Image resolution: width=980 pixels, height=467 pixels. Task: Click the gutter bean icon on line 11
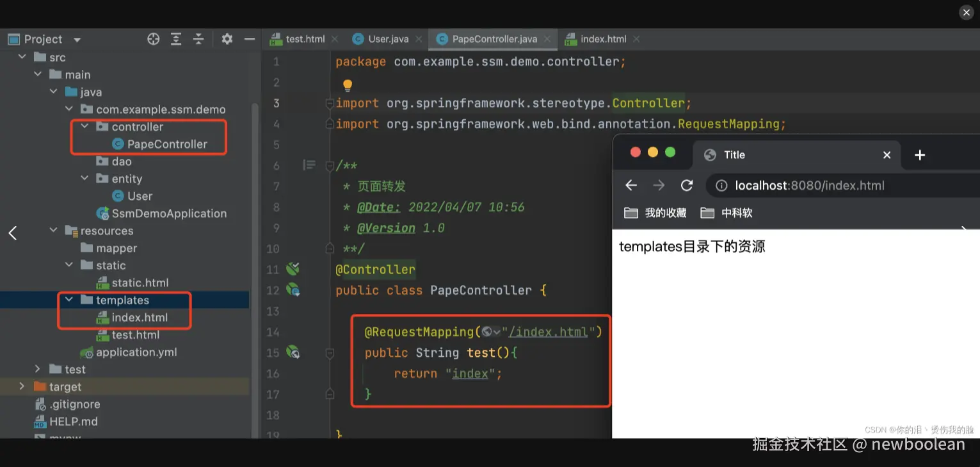(293, 268)
